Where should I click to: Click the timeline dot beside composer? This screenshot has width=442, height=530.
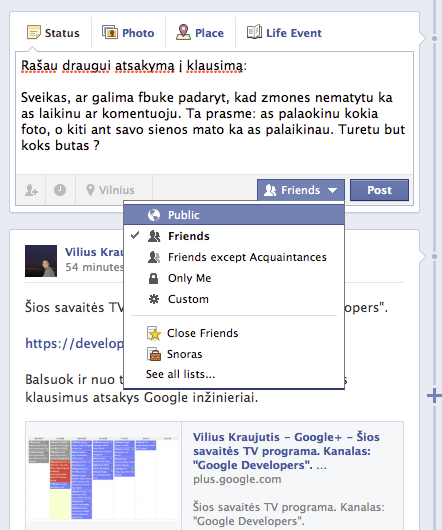(x=435, y=39)
